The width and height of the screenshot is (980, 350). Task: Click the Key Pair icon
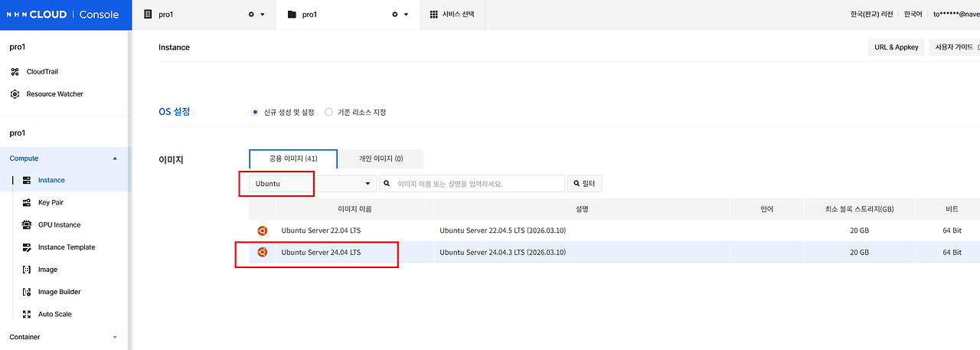[x=27, y=203]
